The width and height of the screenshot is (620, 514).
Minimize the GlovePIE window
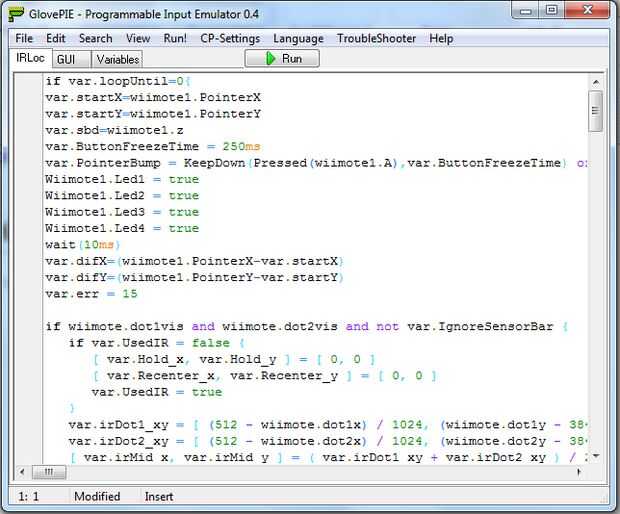click(x=525, y=11)
